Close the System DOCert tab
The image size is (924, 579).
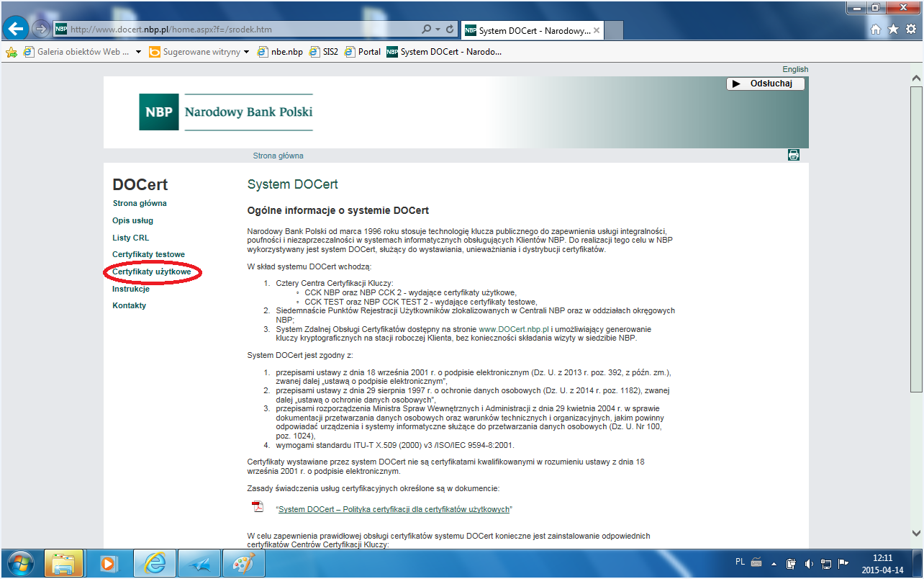(x=598, y=30)
